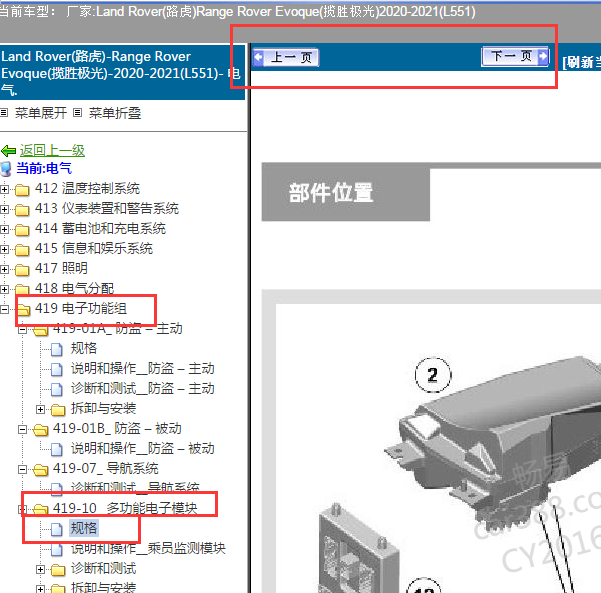
Task: Click the 417 照明 folder icon
Action: (x=22, y=269)
